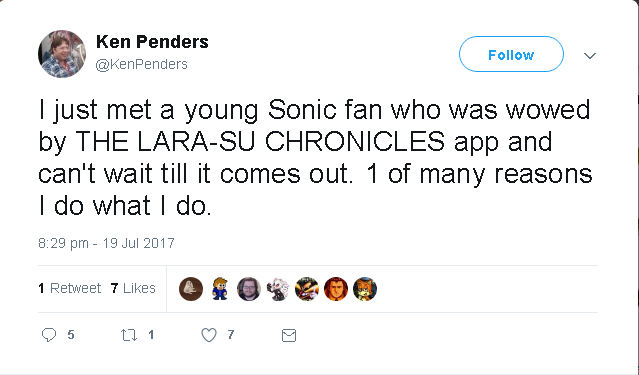Open the red-toned man portrait liker avatar

tap(336, 289)
